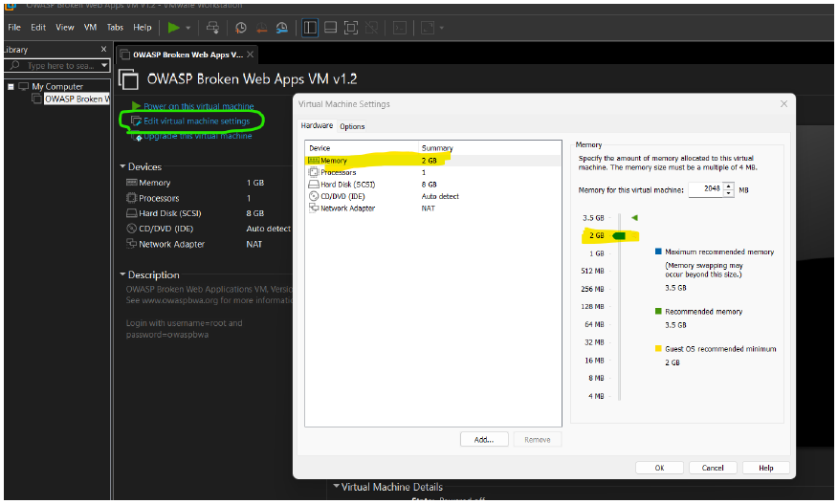Click Power on this virtual machine link
This screenshot has width=838, height=504.
click(x=199, y=106)
